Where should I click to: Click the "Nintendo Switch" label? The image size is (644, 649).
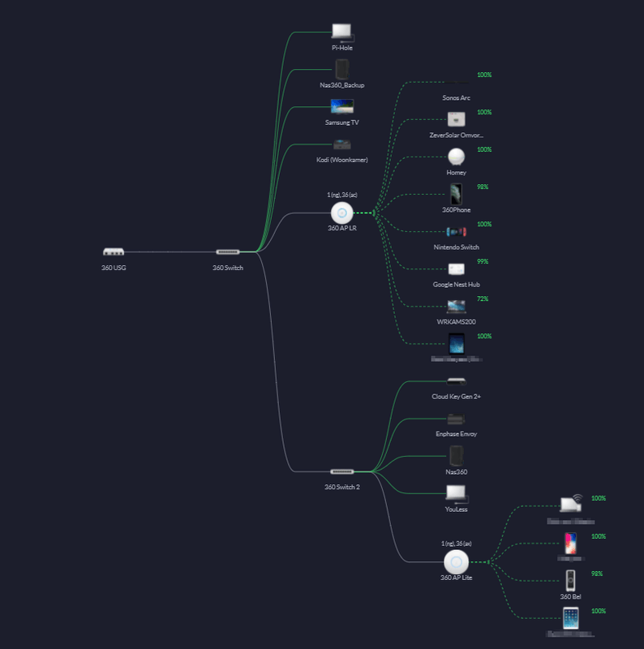(x=456, y=247)
